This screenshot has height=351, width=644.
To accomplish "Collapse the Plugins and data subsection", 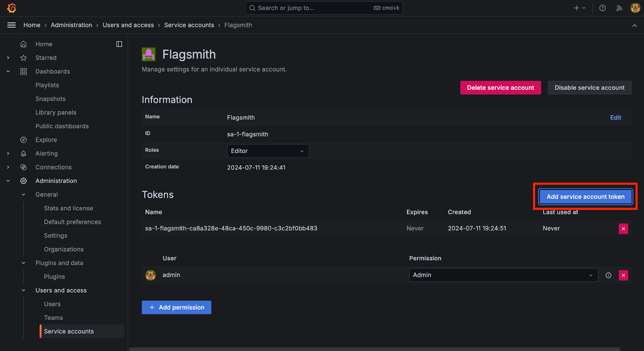I will pyautogui.click(x=23, y=263).
